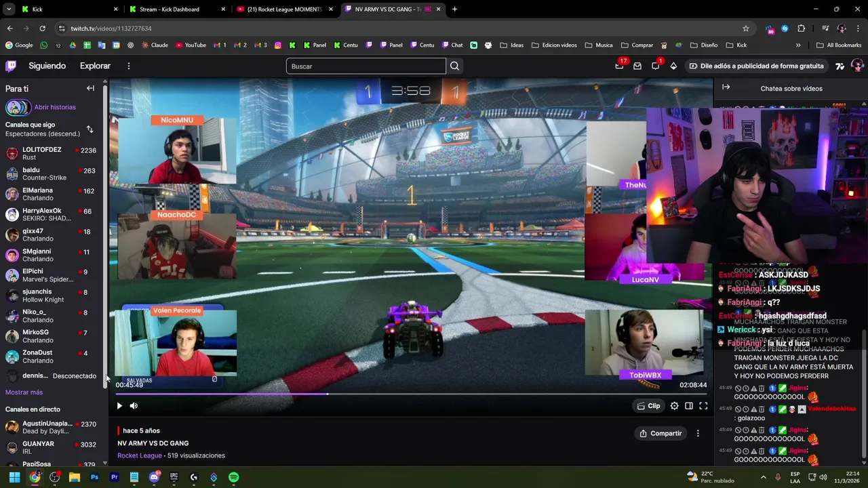Go back in browser history
This screenshot has height=488, width=868.
pyautogui.click(x=9, y=28)
